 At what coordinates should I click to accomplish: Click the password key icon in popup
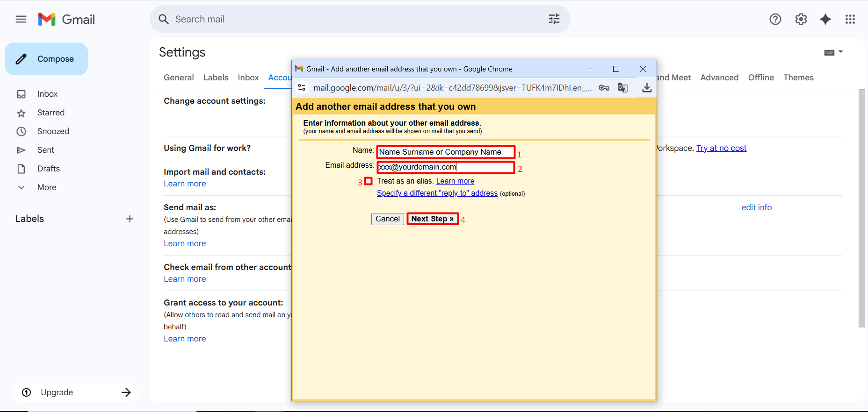click(604, 87)
